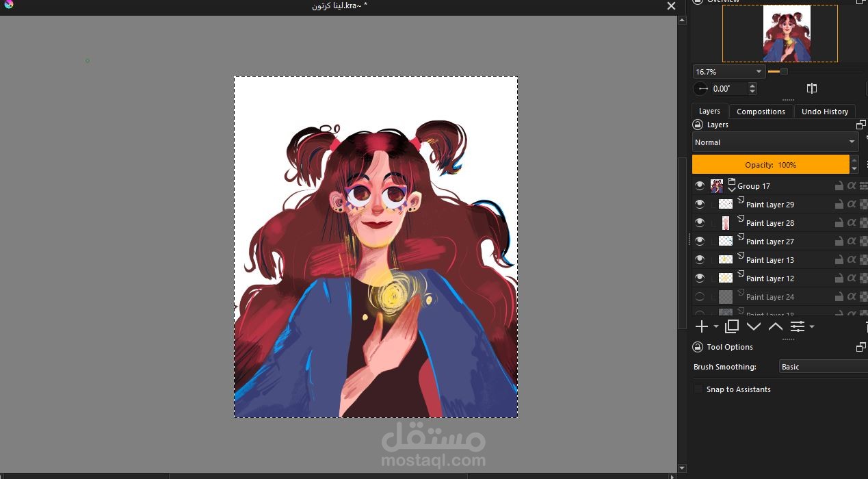This screenshot has width=868, height=479.
Task: Click the orange Opacity 100% slider
Action: coord(771,165)
